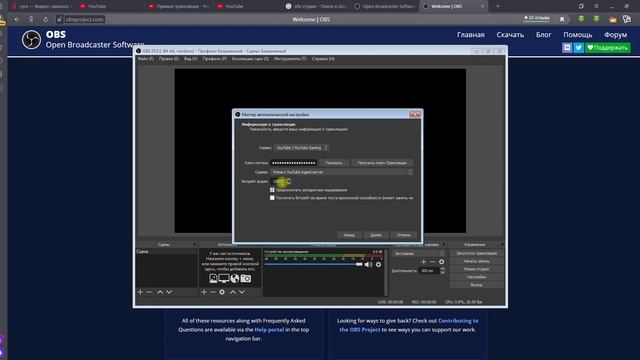The image size is (640, 360).
Task: Move source up with arrow icon
Action: (233, 292)
